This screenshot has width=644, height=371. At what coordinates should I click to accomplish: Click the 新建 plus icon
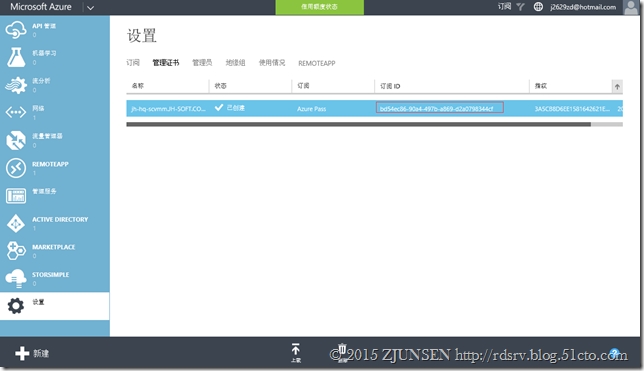pyautogui.click(x=22, y=353)
